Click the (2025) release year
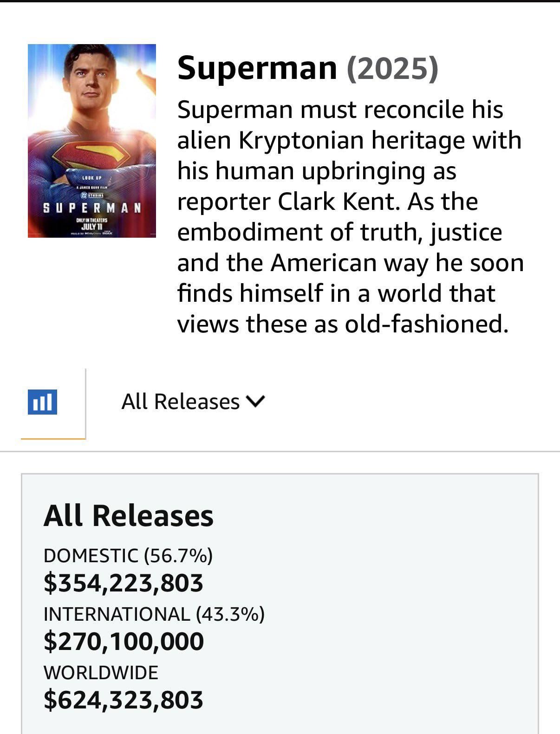Image resolution: width=560 pixels, height=734 pixels. [392, 68]
